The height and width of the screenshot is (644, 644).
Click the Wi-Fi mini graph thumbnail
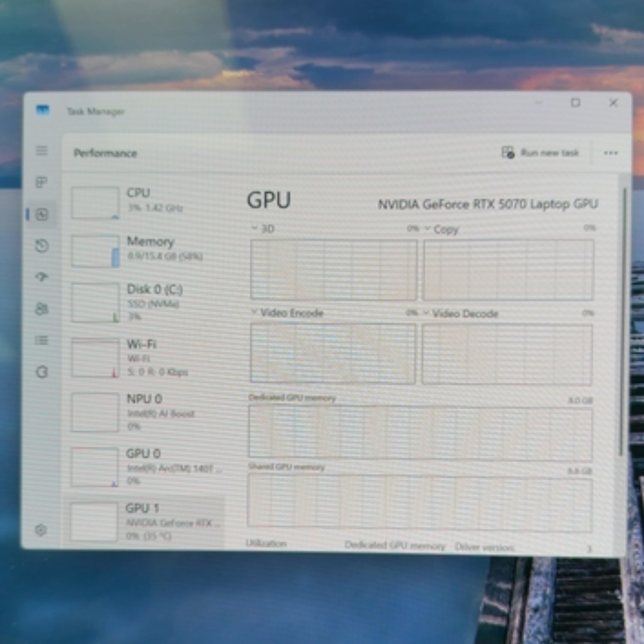pyautogui.click(x=95, y=358)
